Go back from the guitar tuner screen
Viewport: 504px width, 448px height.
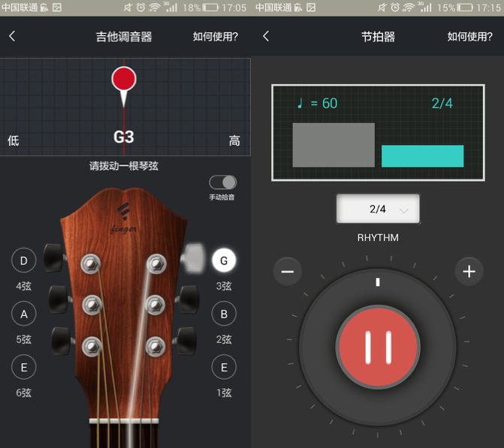(x=12, y=36)
